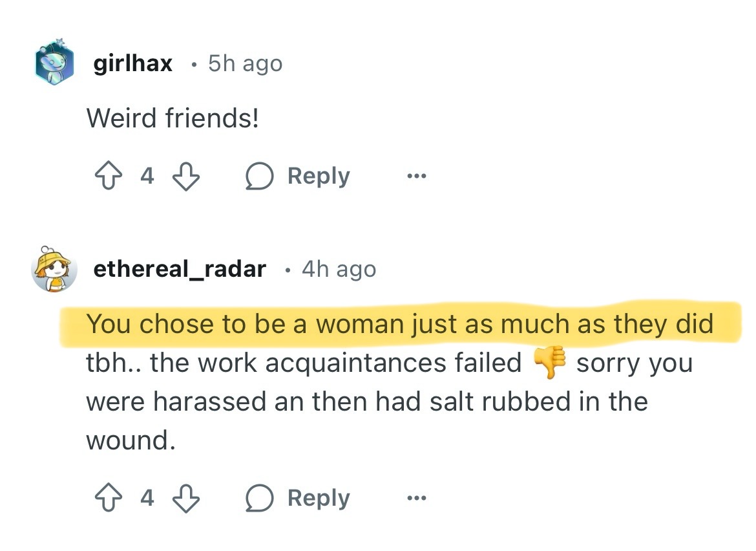This screenshot has width=756, height=551.
Task: Open ethereal_radar's avatar profile picture
Action: pyautogui.click(x=54, y=268)
